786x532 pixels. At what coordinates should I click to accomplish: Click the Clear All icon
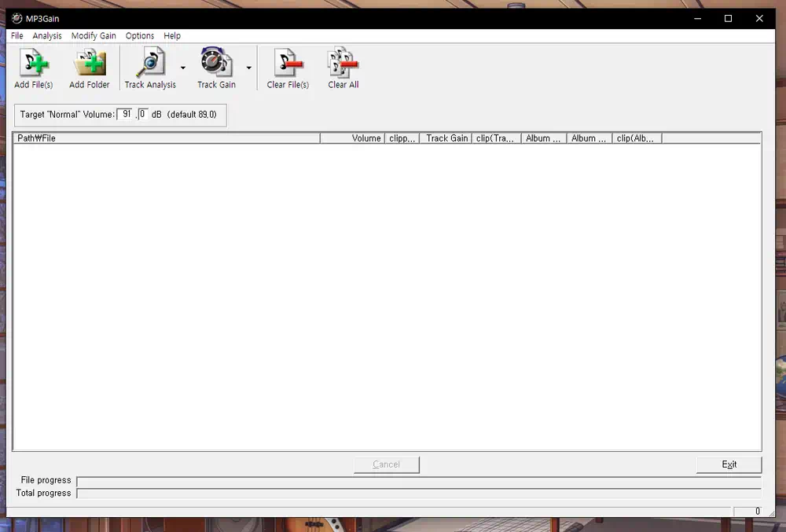[343, 68]
